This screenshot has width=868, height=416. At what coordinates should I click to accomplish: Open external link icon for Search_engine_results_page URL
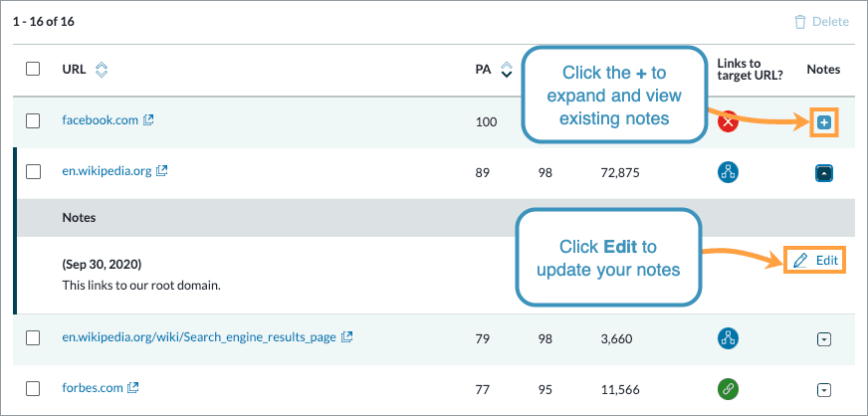[x=347, y=337]
